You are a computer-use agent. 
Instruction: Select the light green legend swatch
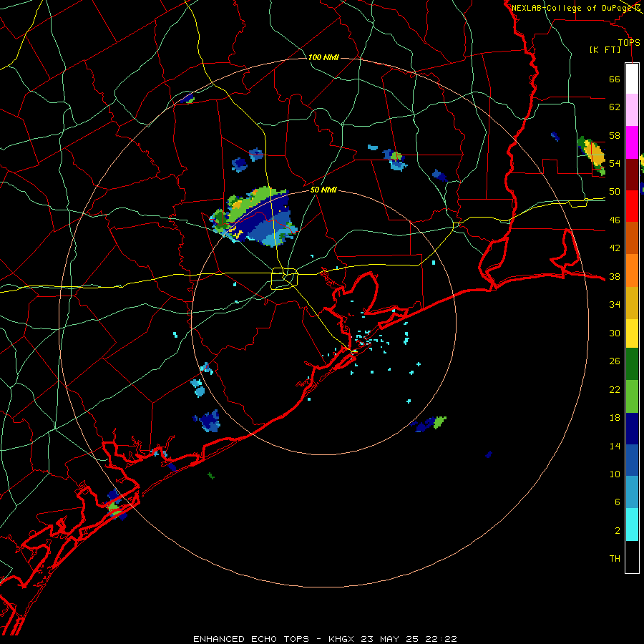(632, 396)
